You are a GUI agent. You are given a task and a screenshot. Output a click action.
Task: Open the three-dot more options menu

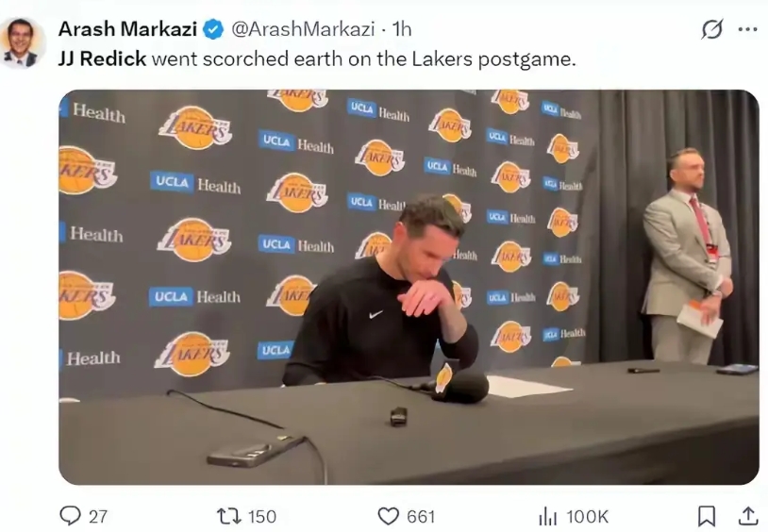[x=747, y=29]
